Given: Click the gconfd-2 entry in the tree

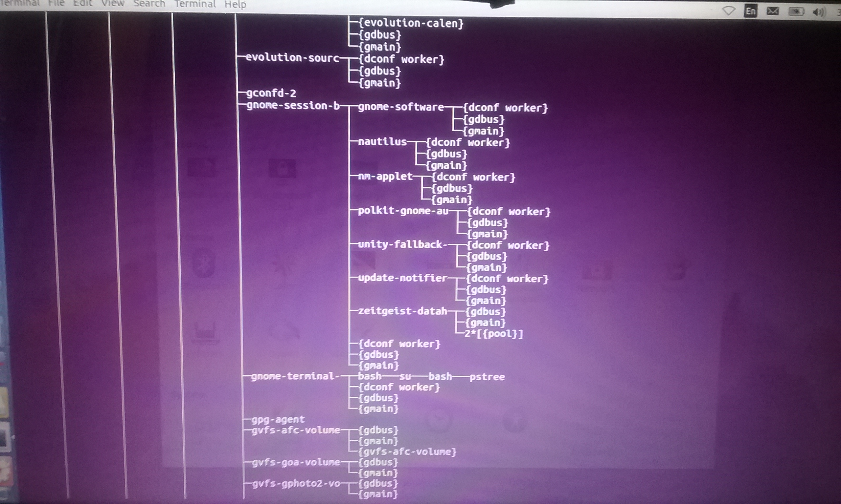Looking at the screenshot, I should click(271, 93).
